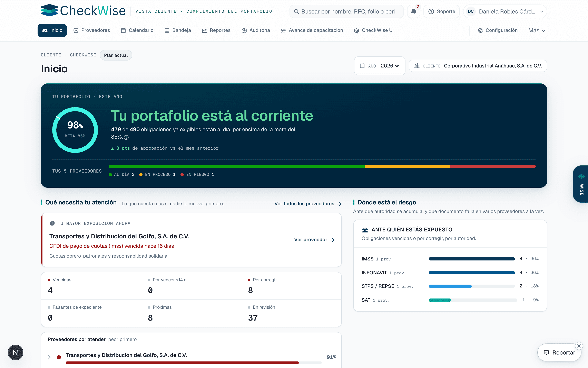Follow Ver todos los proveedores link

pyautogui.click(x=308, y=204)
